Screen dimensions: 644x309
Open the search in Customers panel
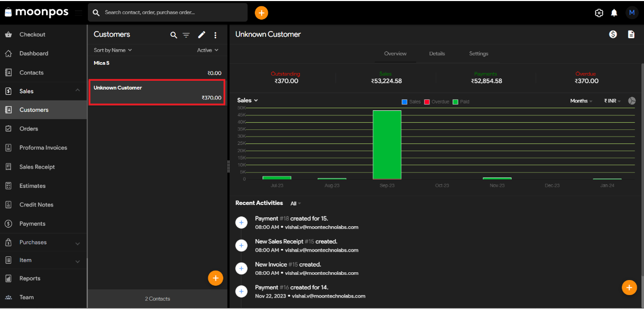[174, 35]
